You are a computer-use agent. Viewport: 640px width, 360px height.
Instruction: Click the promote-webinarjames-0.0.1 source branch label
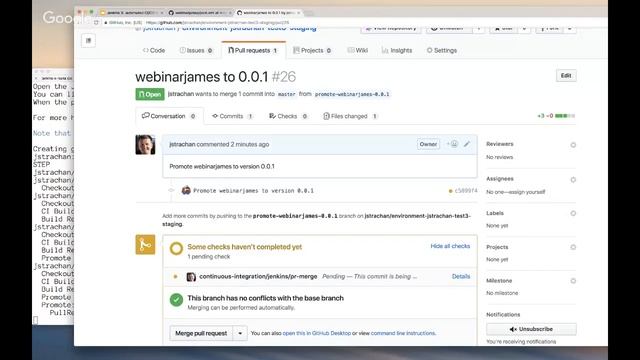click(352, 94)
